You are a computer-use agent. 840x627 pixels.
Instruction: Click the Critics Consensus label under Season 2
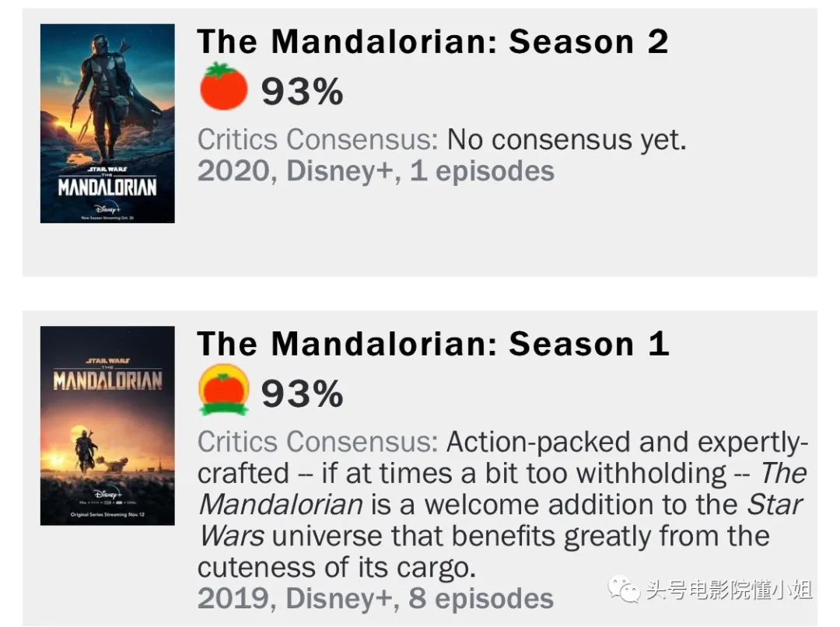coord(317,140)
